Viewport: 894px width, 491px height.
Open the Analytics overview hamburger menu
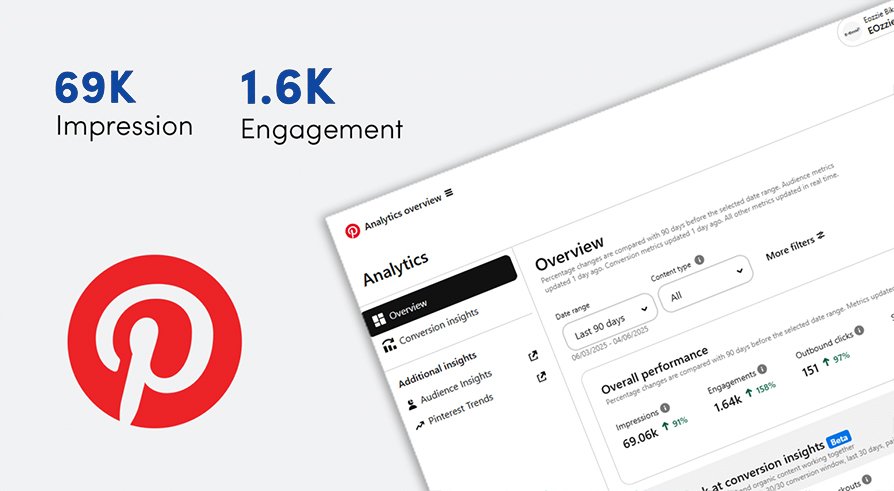449,193
